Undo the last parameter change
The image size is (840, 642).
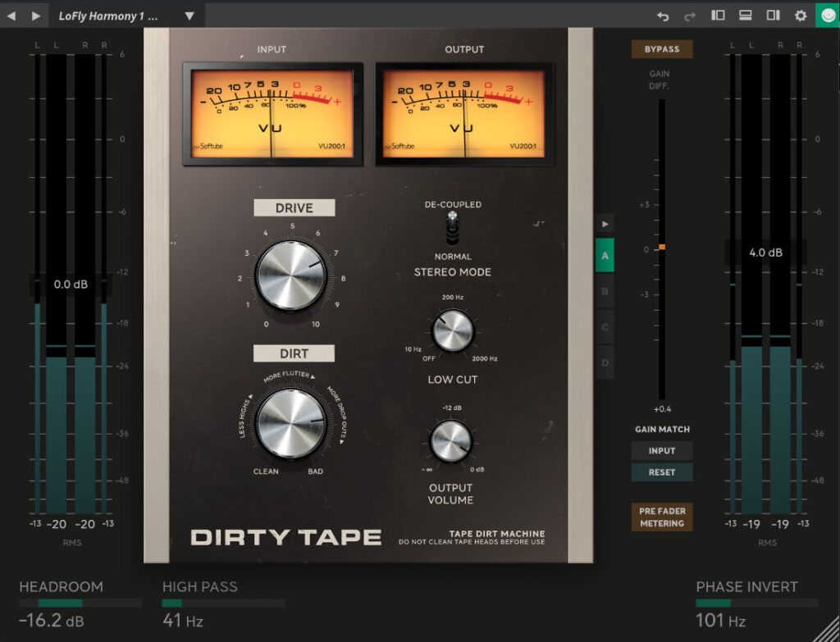(x=664, y=16)
